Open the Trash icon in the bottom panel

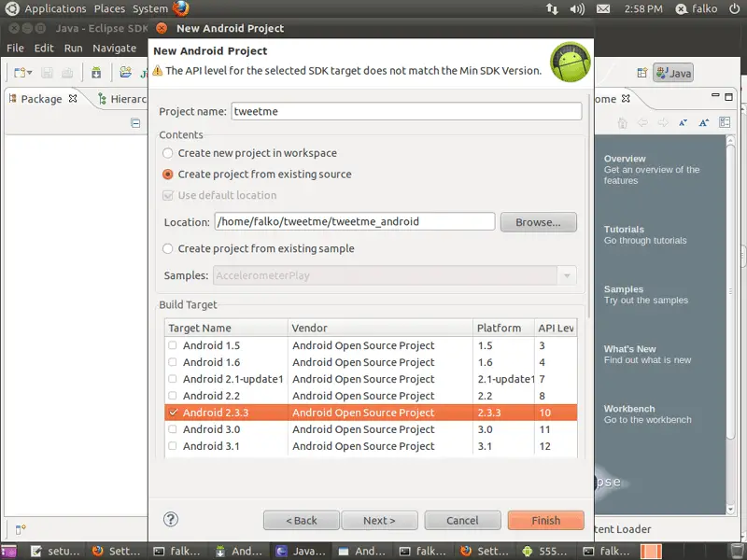(737, 552)
